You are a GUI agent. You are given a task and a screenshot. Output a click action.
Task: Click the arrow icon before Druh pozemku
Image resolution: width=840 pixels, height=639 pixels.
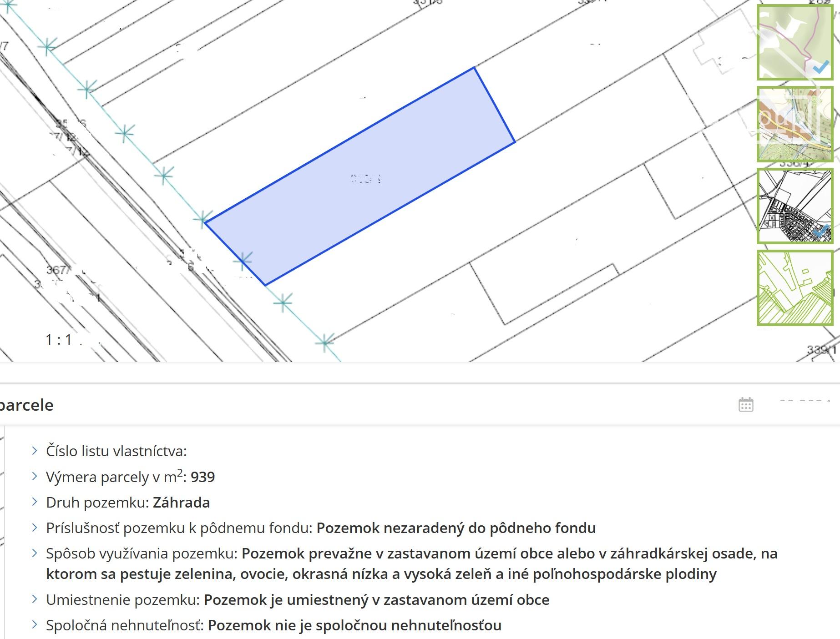click(35, 502)
